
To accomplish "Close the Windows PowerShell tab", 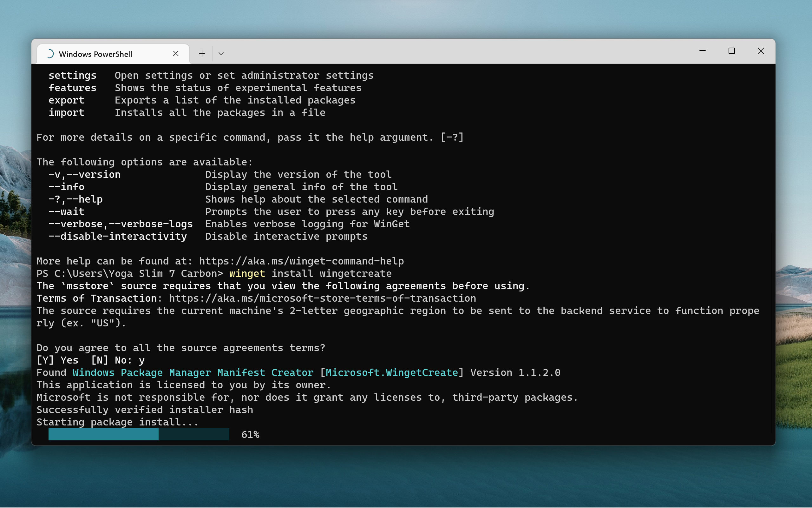I will coord(176,54).
